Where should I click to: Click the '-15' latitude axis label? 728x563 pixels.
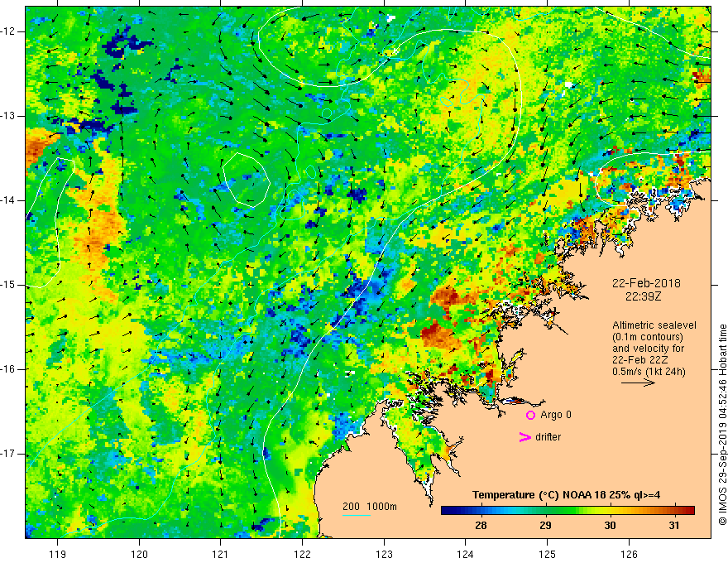pyautogui.click(x=8, y=285)
